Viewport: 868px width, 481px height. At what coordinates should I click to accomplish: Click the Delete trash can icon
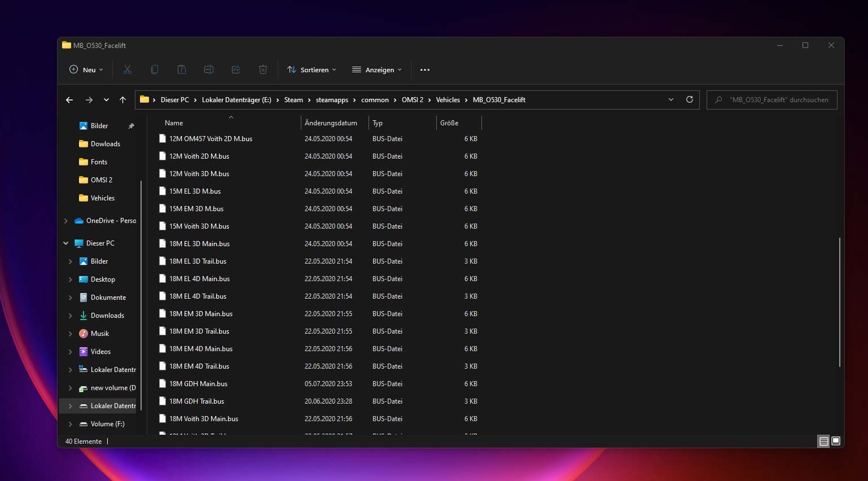263,69
